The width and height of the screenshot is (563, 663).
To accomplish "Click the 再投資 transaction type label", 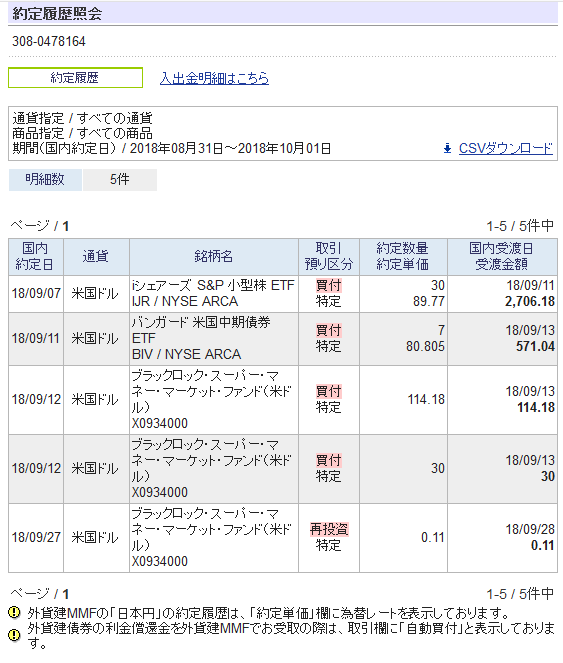I will [x=329, y=529].
